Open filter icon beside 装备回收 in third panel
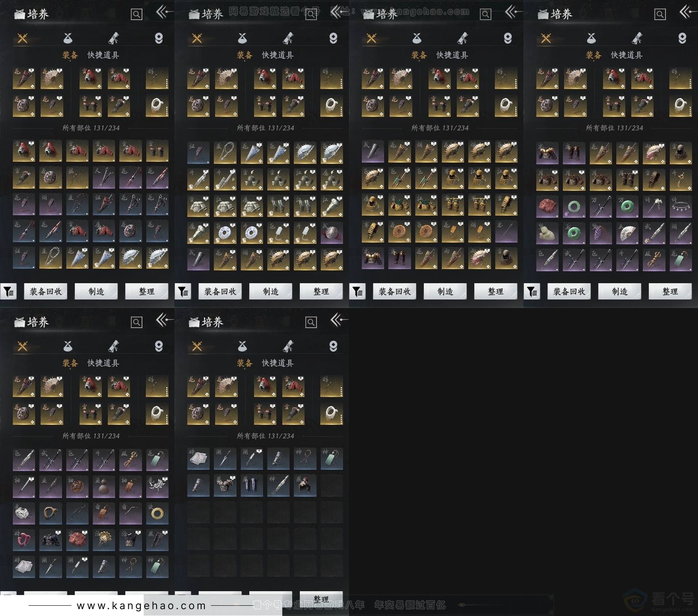698x616 pixels. tap(358, 291)
